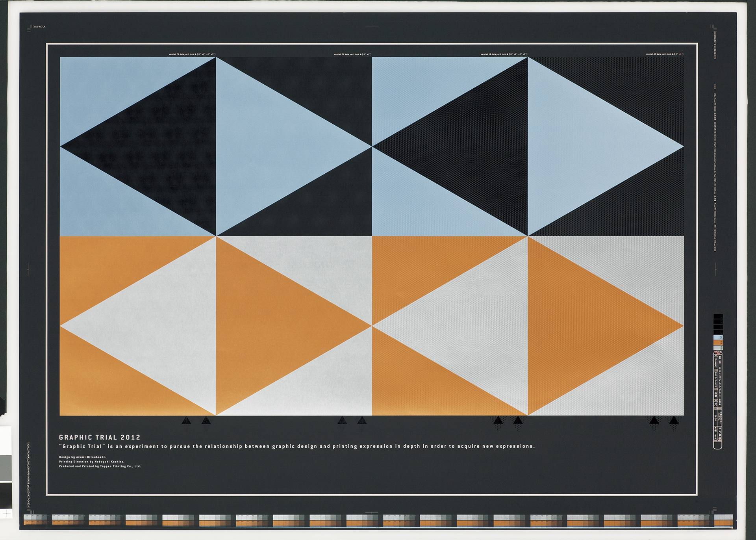Click the Design by Azumi Mitsuboshi credit
The width and height of the screenshot is (756, 540).
(x=82, y=457)
